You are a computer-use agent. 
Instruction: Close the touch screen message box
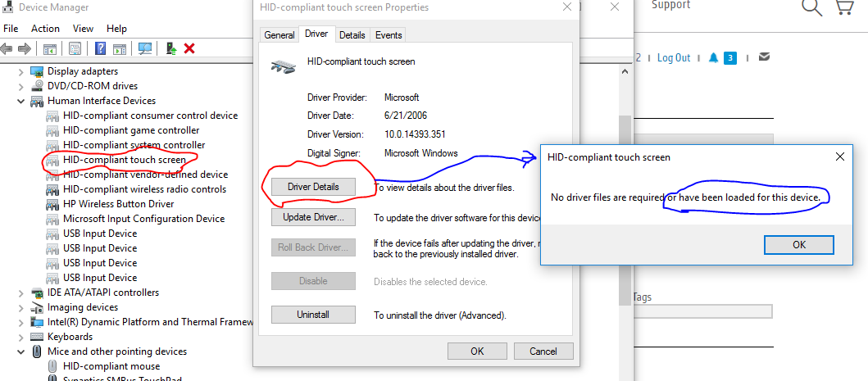point(840,157)
